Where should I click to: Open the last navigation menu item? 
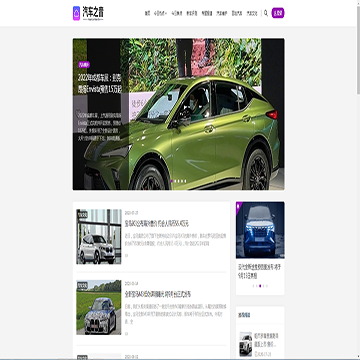252,13
